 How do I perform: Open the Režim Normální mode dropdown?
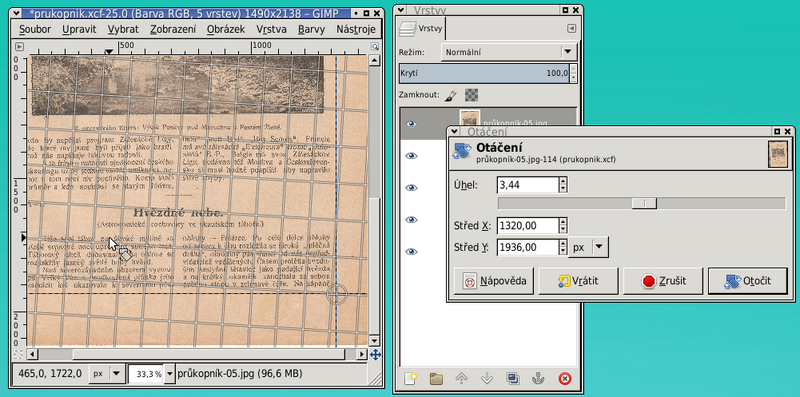509,52
